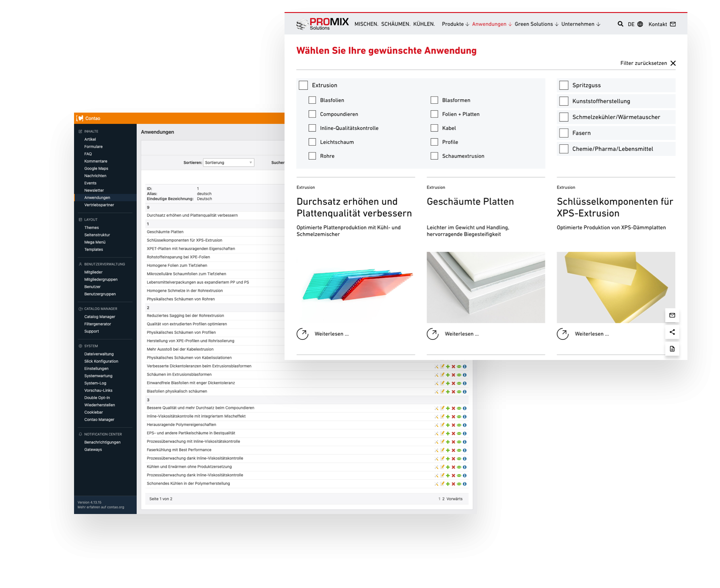Open the Sortierung sort dropdown
Image resolution: width=720 pixels, height=588 pixels.
coord(229,162)
